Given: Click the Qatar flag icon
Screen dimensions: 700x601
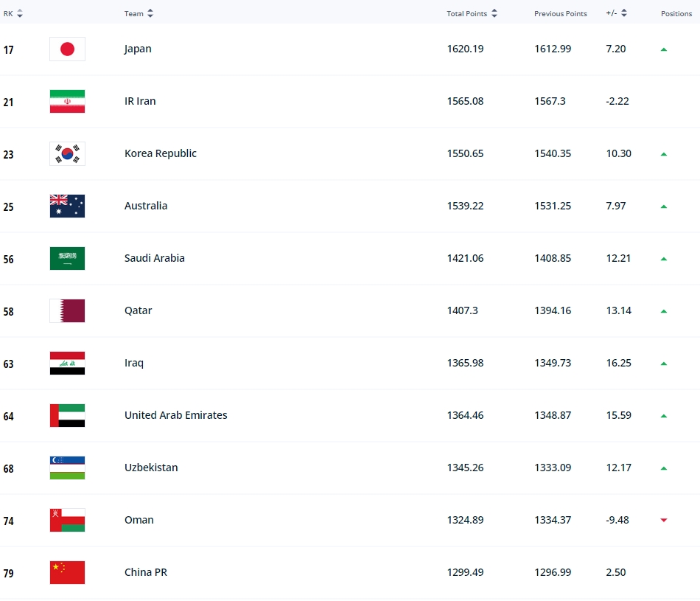Looking at the screenshot, I should [67, 310].
